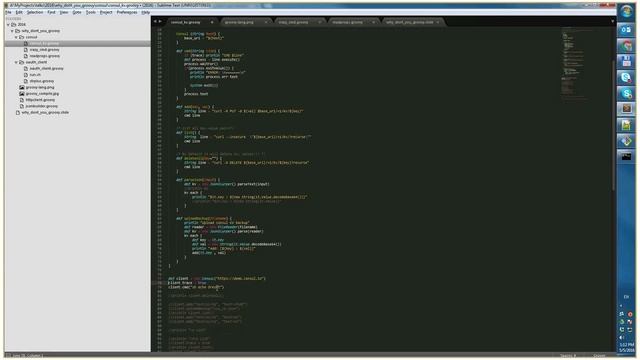
Task: Open oauth_client.groovy from the sidebar
Action: 46,69
